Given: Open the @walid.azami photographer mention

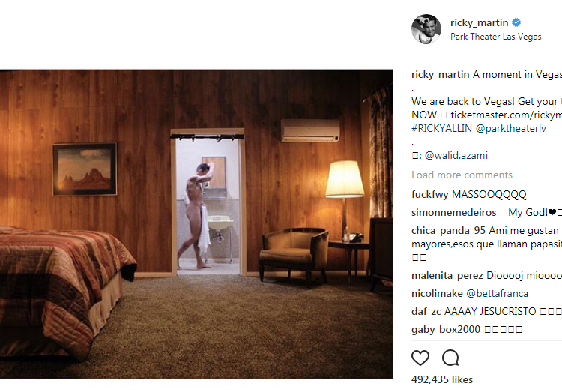Looking at the screenshot, I should (x=456, y=155).
